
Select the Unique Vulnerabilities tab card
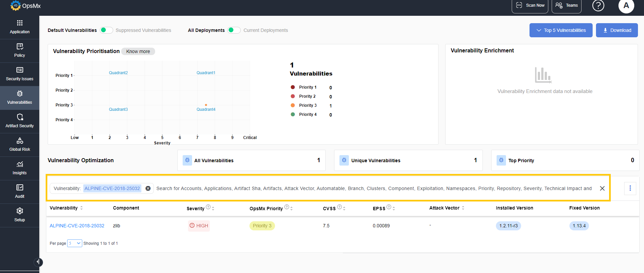(x=408, y=161)
